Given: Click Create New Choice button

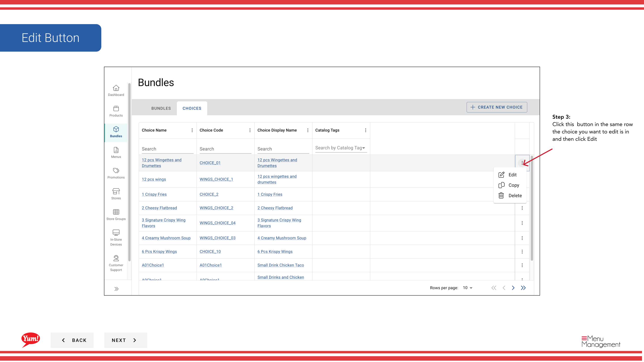Looking at the screenshot, I should click(x=497, y=107).
